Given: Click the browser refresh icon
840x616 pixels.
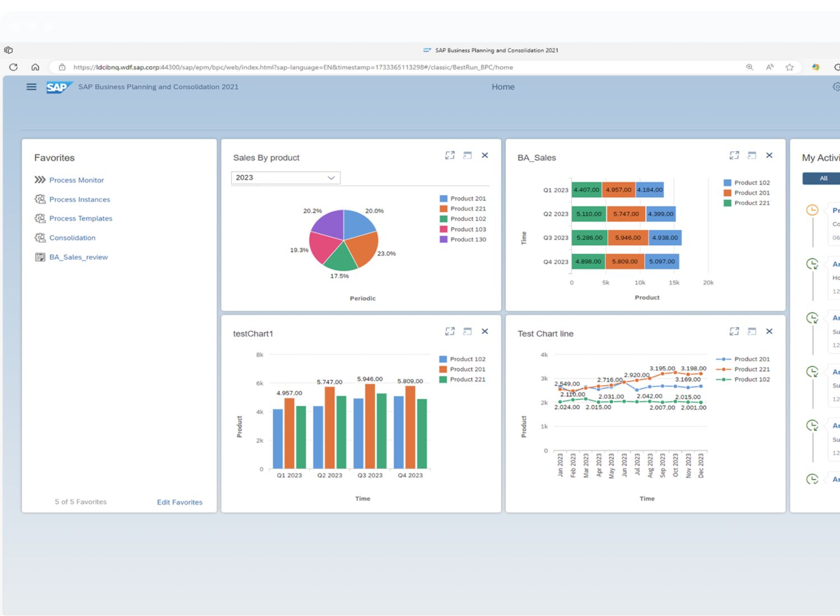Looking at the screenshot, I should pyautogui.click(x=13, y=67).
